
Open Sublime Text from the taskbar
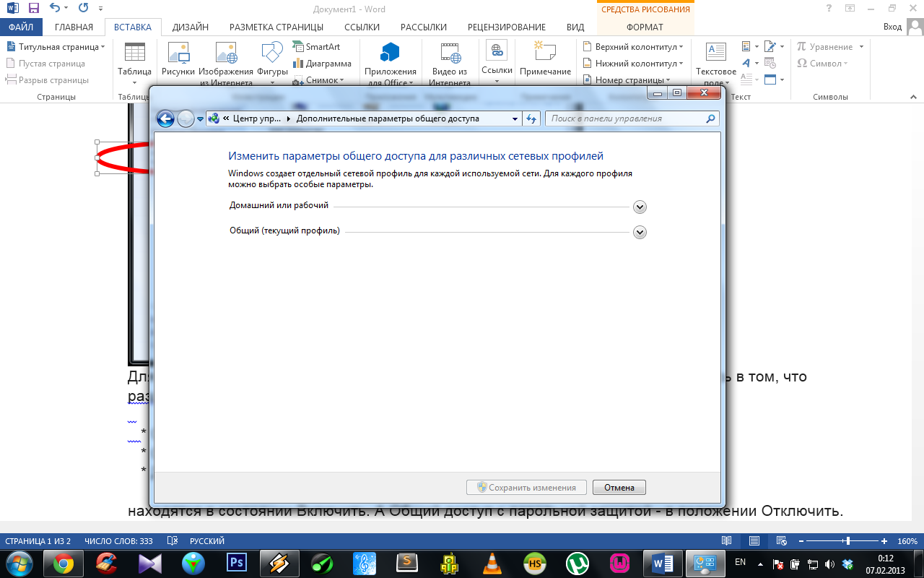407,564
